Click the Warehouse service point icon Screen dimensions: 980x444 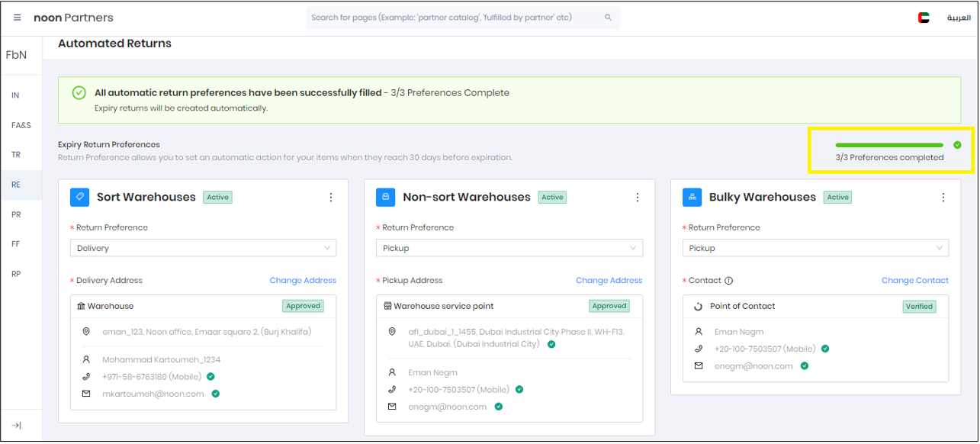[x=387, y=306]
